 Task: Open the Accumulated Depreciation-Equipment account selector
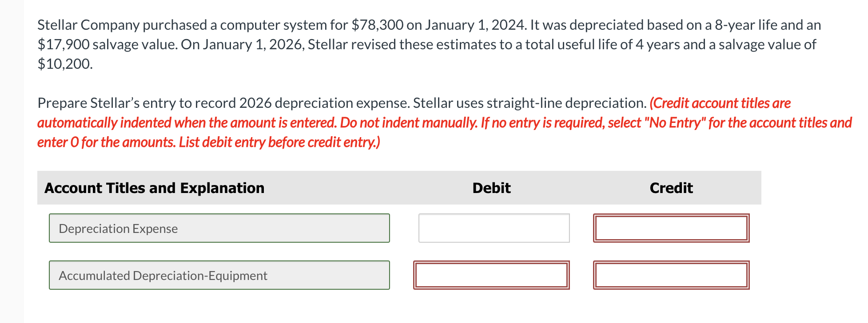click(219, 275)
